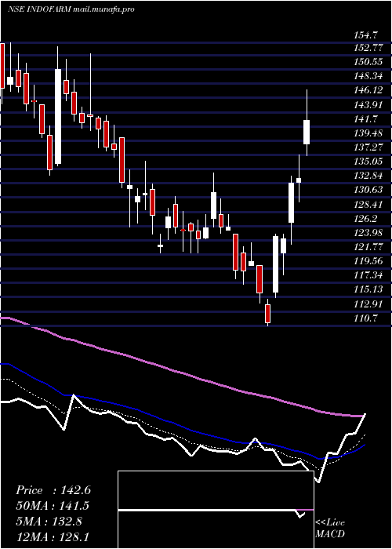Select the 139.48 price axis label
This screenshot has width=392, height=549.
click(x=368, y=133)
